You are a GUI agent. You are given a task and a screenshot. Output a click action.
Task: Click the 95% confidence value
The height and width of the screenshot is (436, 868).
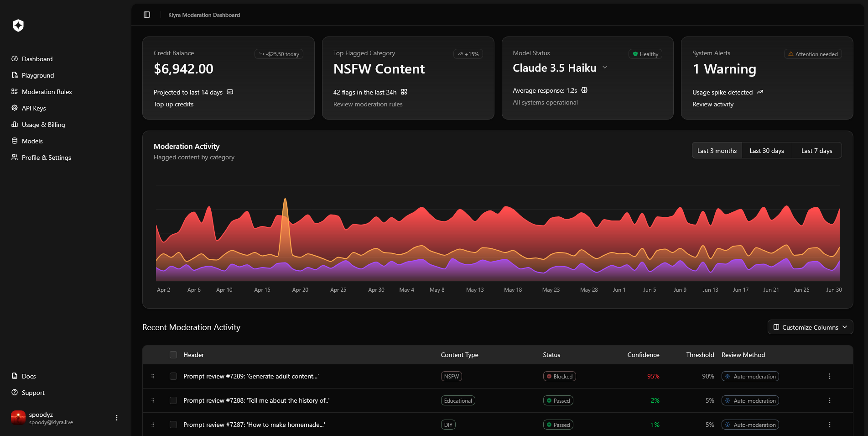653,376
